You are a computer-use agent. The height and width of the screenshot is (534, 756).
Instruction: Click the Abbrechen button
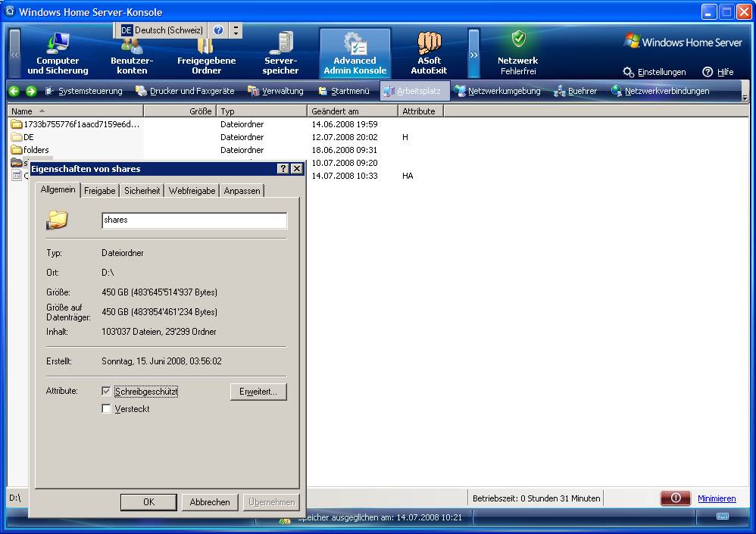click(210, 502)
